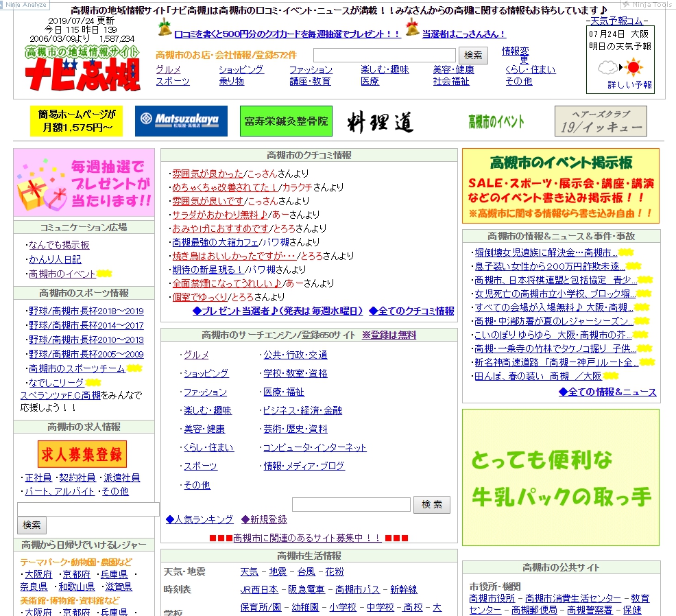The width and height of the screenshot is (676, 616).
Task: Click the yellow 簡易ホームページ banner
Action: [x=76, y=121]
